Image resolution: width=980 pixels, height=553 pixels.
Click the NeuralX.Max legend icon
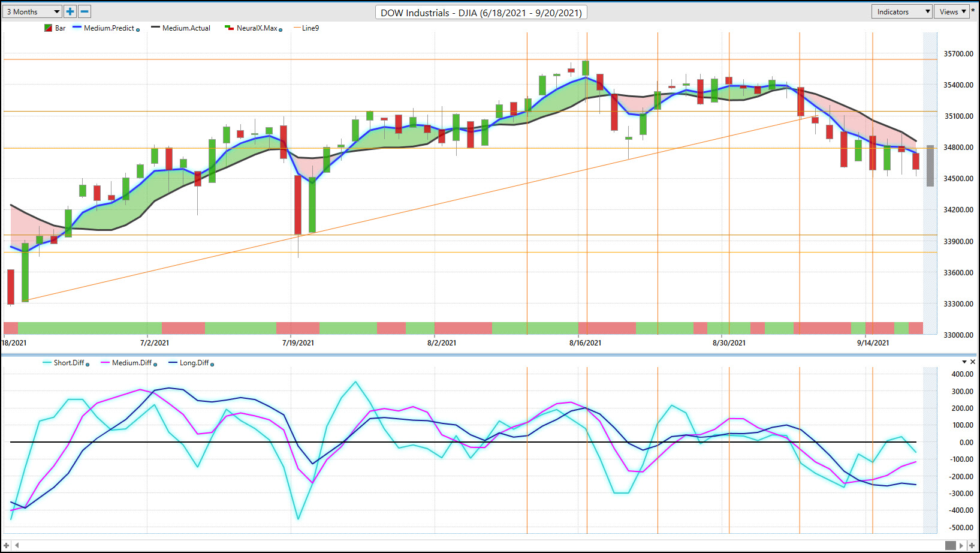pyautogui.click(x=229, y=28)
